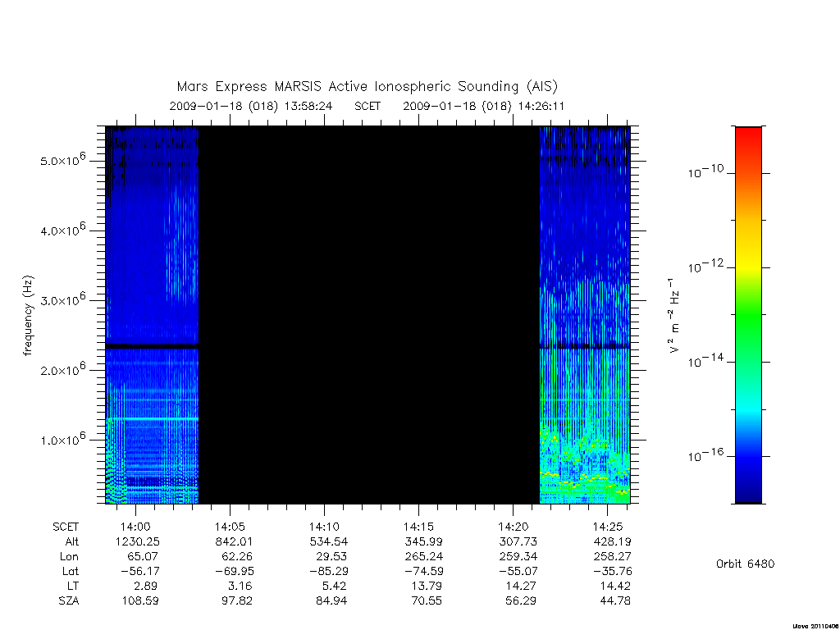Click the 14:00 time tick label
The height and width of the screenshot is (630, 840).
(x=135, y=527)
